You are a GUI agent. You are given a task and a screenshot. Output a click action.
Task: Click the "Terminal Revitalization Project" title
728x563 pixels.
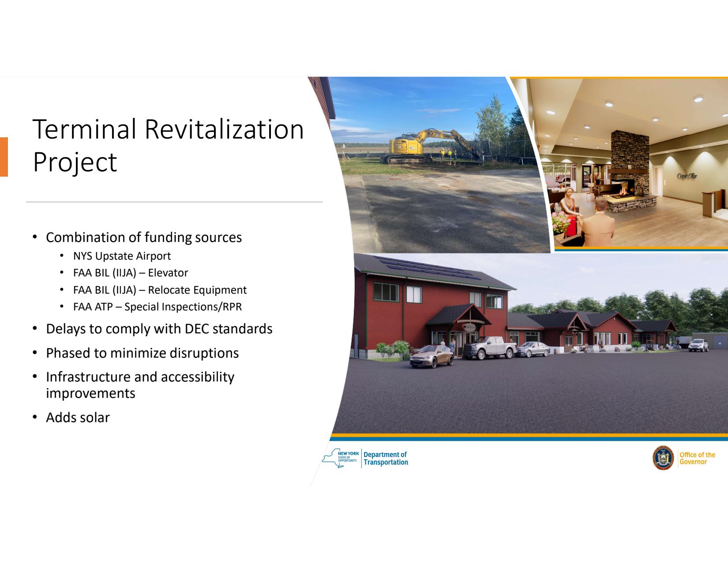[x=168, y=145]
